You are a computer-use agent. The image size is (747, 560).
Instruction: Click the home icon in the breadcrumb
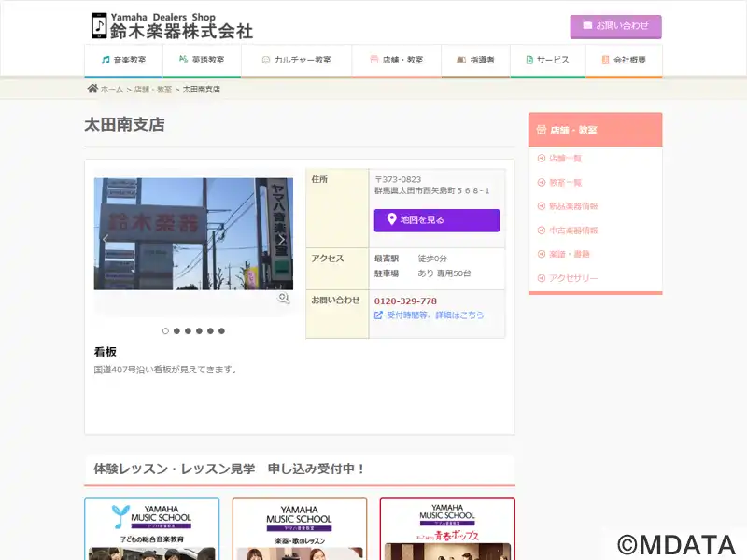92,89
